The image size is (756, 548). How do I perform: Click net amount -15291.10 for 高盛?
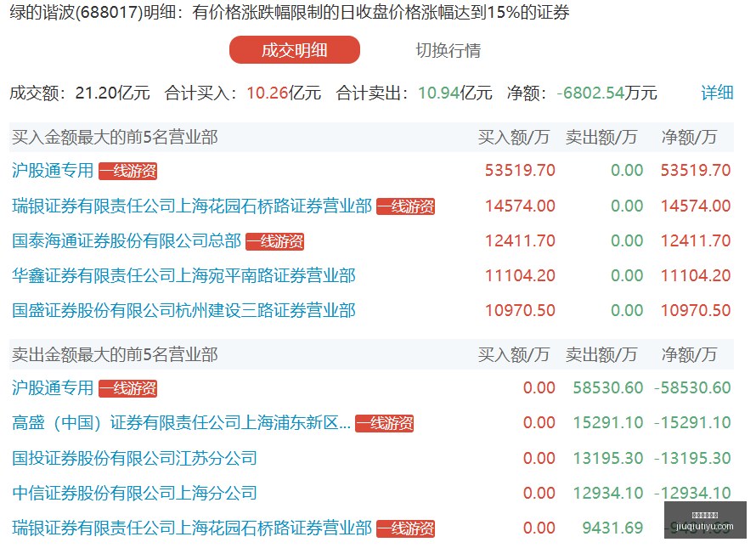(692, 423)
